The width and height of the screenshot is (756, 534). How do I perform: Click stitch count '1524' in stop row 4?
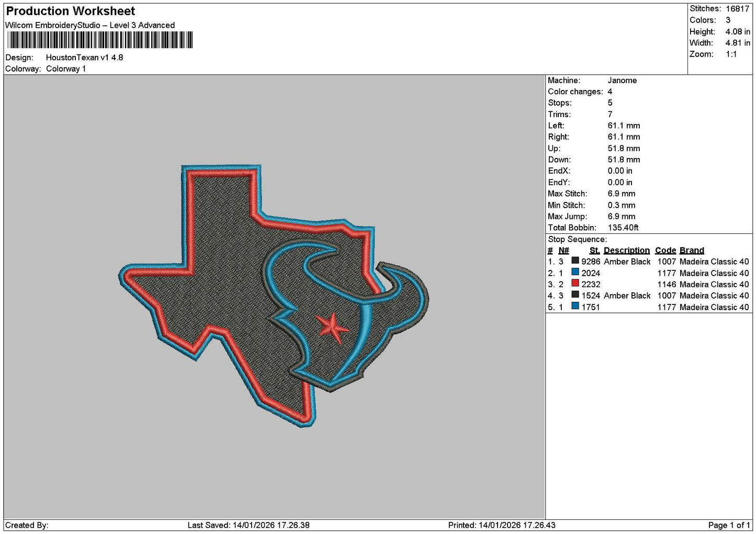591,296
